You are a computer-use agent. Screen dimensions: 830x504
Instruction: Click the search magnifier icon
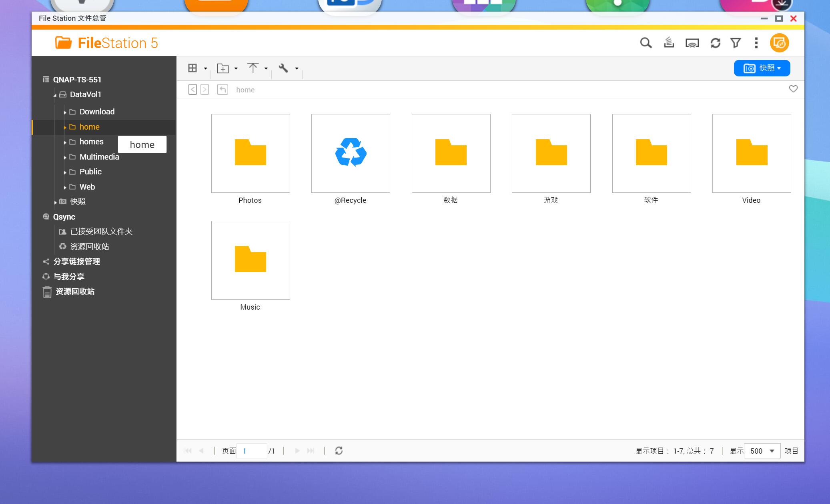(646, 43)
